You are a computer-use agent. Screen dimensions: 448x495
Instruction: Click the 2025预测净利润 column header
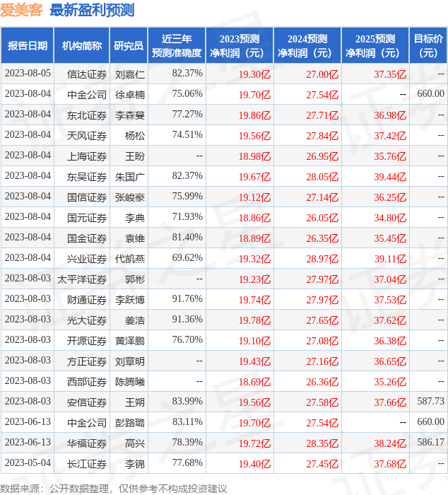coord(375,45)
